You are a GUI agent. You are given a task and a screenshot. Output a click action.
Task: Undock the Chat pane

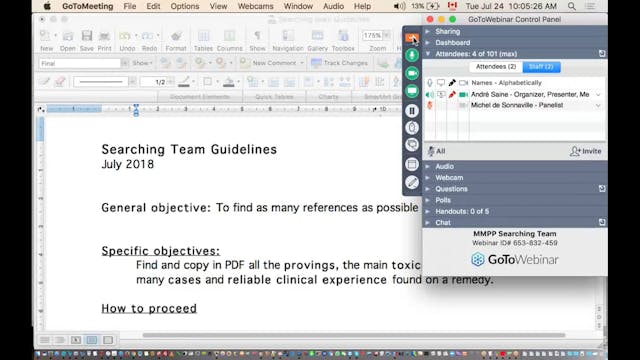pos(602,222)
